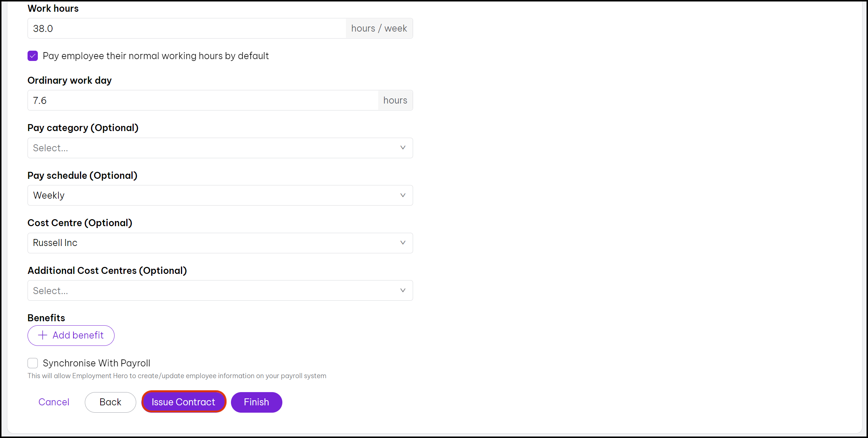Click the Cost Centre chevron arrow

[x=403, y=243]
